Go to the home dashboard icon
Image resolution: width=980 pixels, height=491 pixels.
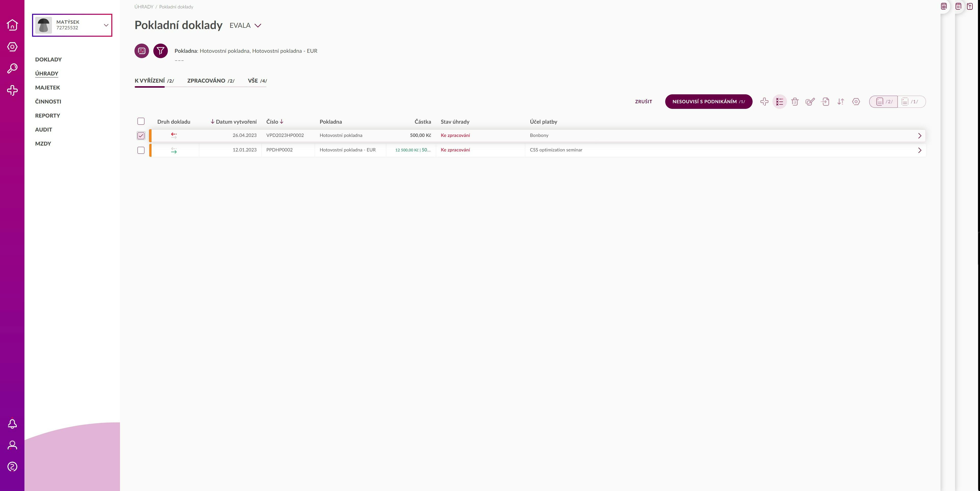tap(12, 25)
